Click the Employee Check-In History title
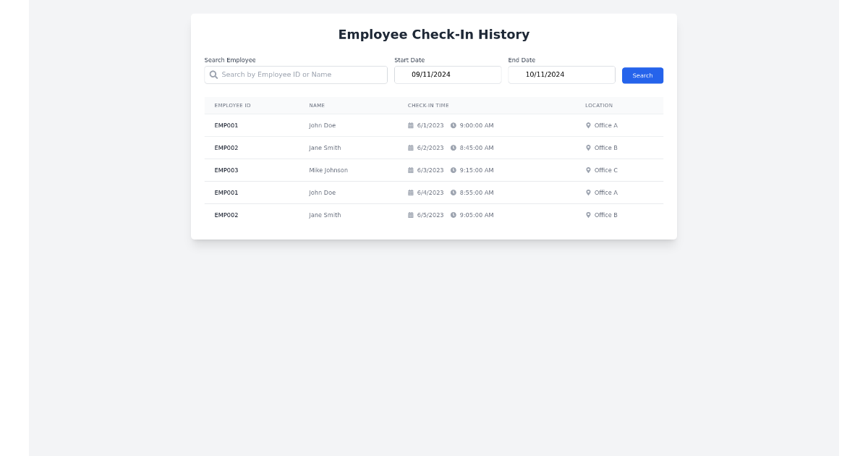This screenshot has width=868, height=456. coord(433,34)
